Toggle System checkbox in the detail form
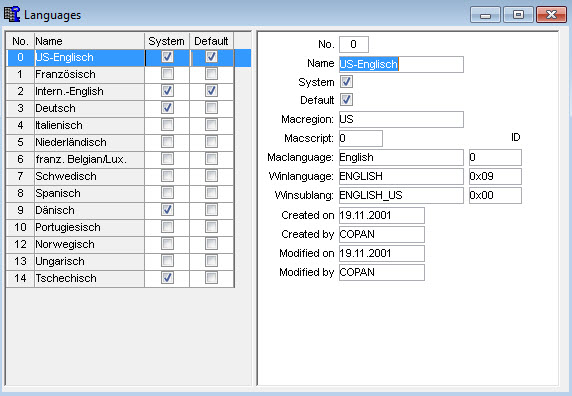 pyautogui.click(x=347, y=82)
